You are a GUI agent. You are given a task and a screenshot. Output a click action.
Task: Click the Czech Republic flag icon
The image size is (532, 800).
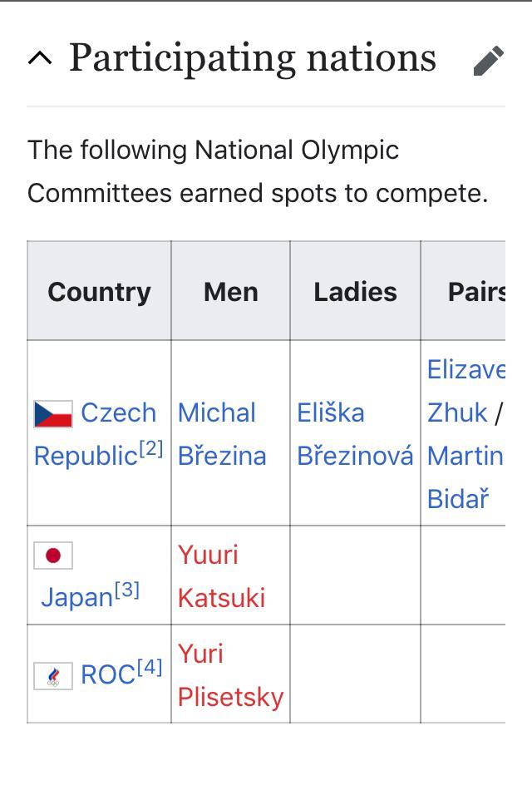[x=52, y=412]
